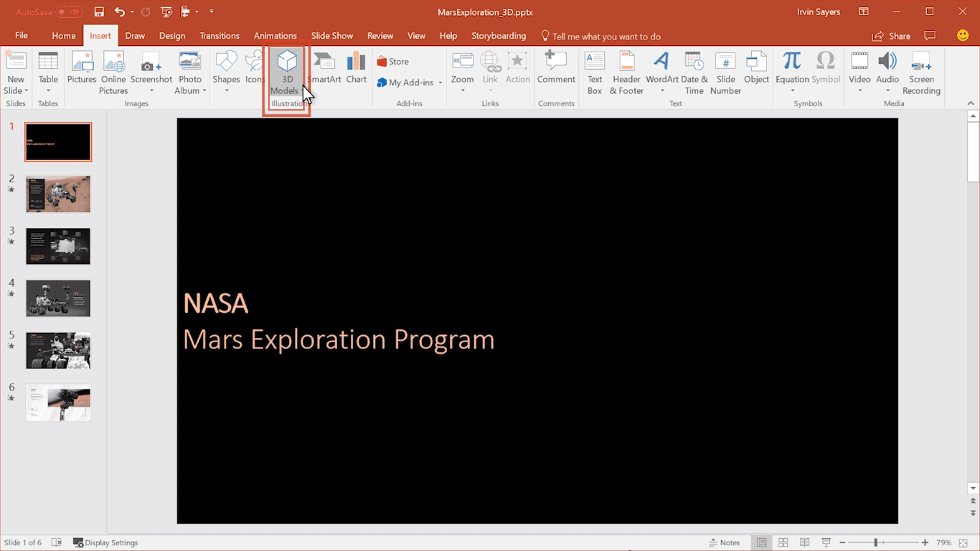Viewport: 980px width, 551px height.
Task: Open spell check status icon
Action: 57,543
